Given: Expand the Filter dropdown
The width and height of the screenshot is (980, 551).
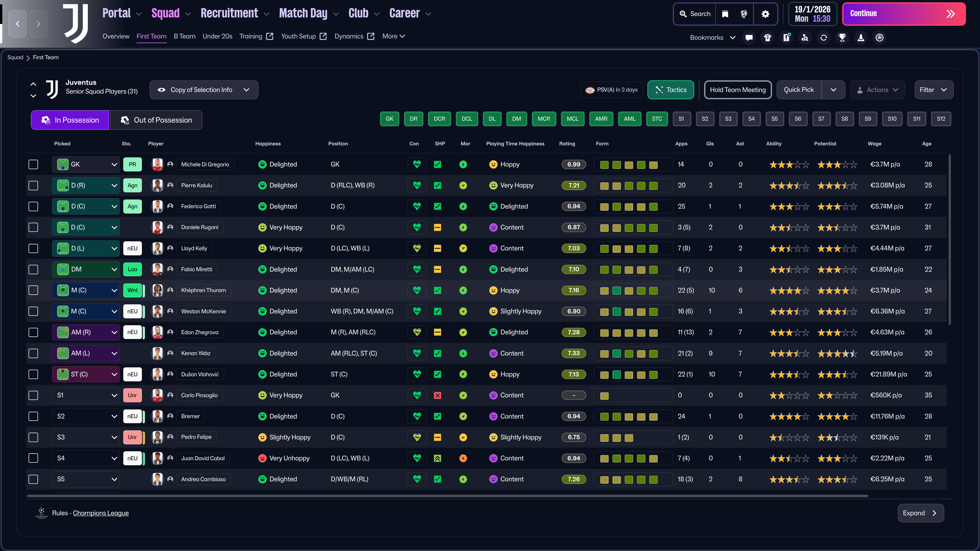Looking at the screenshot, I should (934, 90).
